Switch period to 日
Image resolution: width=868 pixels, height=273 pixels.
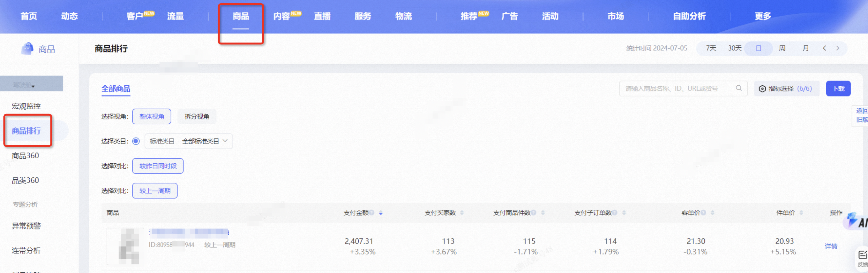click(x=758, y=48)
